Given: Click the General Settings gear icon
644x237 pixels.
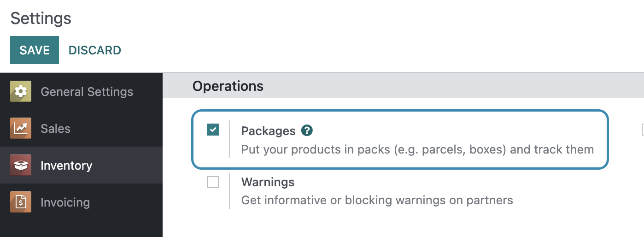Looking at the screenshot, I should point(21,91).
